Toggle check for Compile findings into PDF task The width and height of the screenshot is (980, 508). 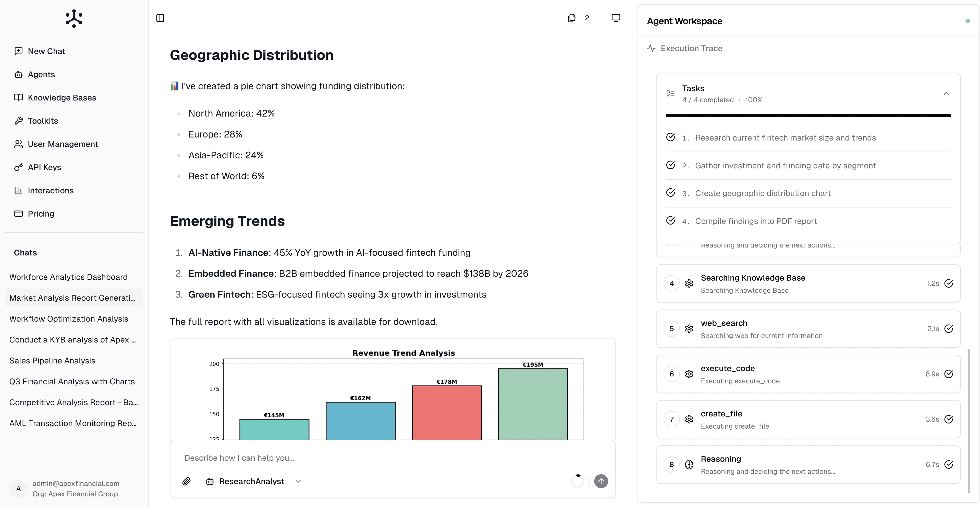coord(670,220)
